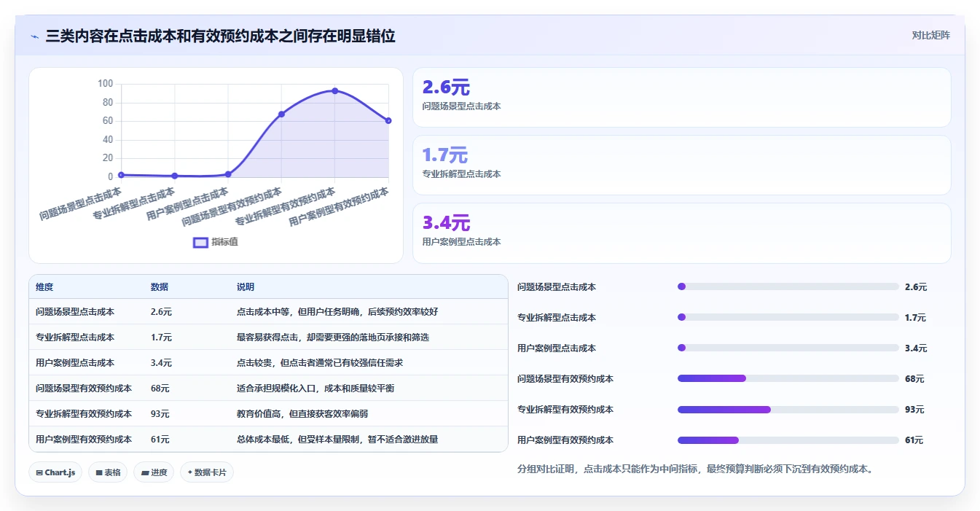
Task: Select the 1.7元 card value
Action: coord(445,155)
